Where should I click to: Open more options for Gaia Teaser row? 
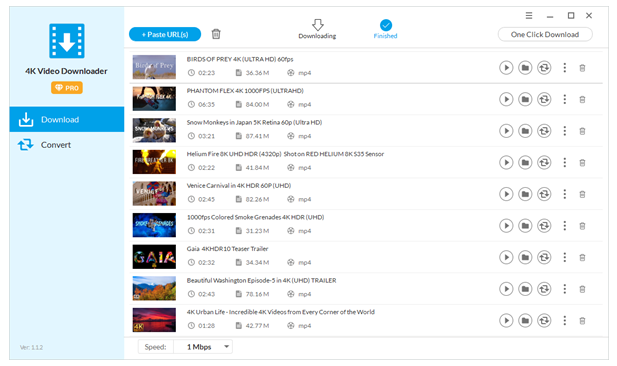(565, 257)
